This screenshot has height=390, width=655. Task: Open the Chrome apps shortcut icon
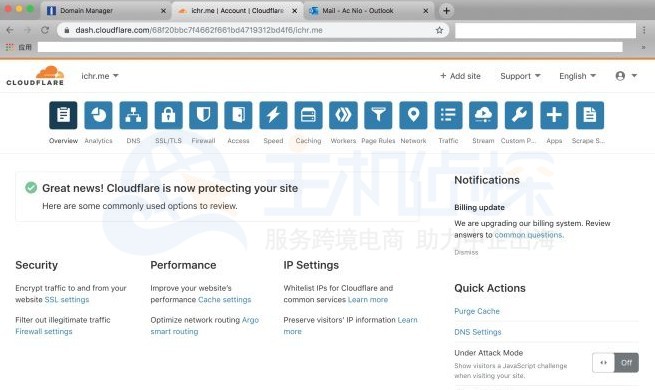[10, 47]
